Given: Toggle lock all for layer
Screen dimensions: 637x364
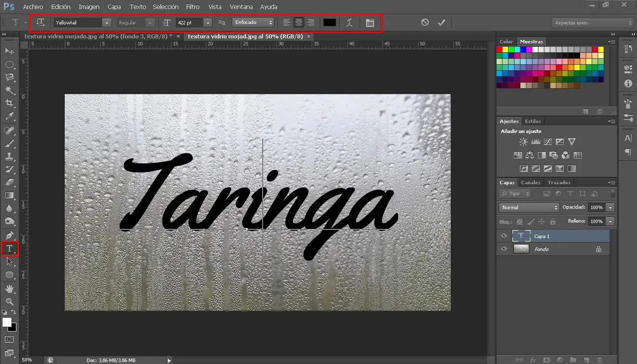Looking at the screenshot, I should click(x=552, y=222).
